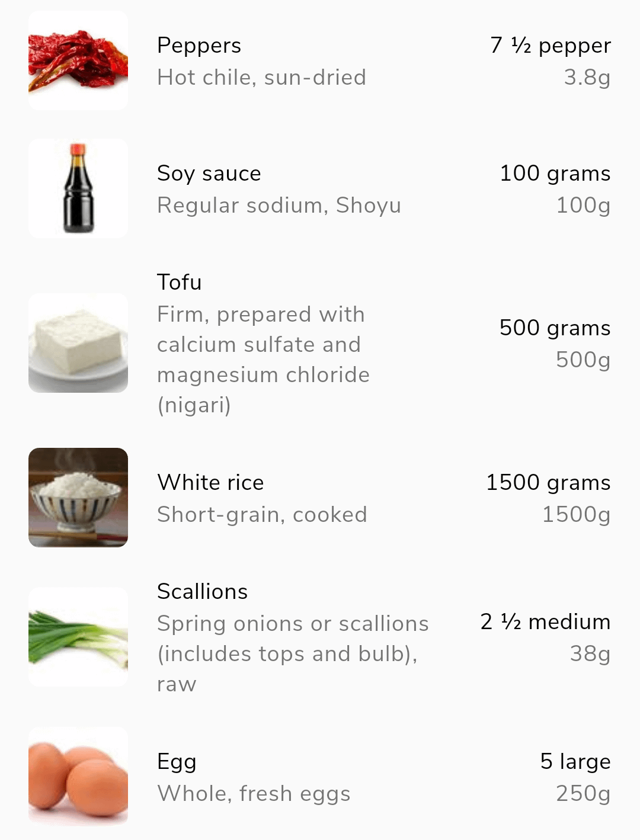Edit the 7 ½ pepper quantity
Viewport: 640px width, 840px height.
coord(550,46)
